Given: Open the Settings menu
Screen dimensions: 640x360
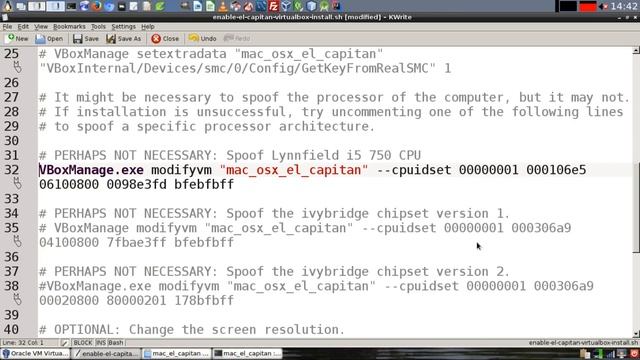Looking at the screenshot, I should (x=123, y=27).
